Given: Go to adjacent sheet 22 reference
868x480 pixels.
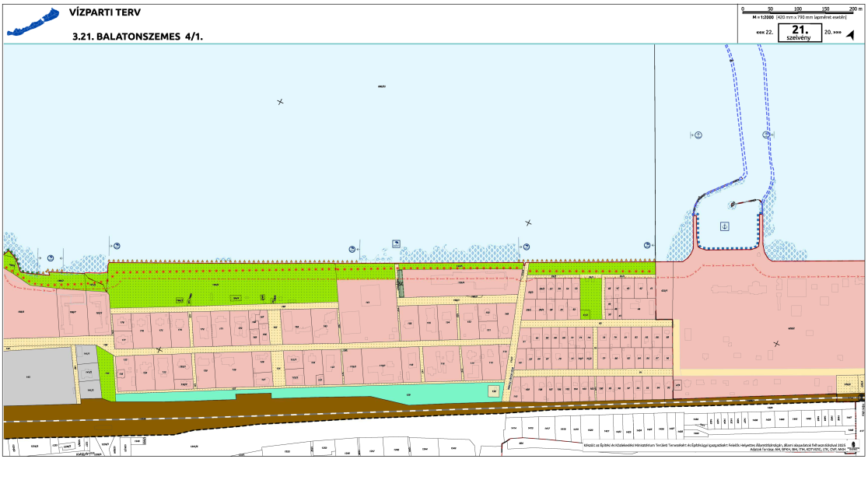Looking at the screenshot, I should (x=765, y=33).
